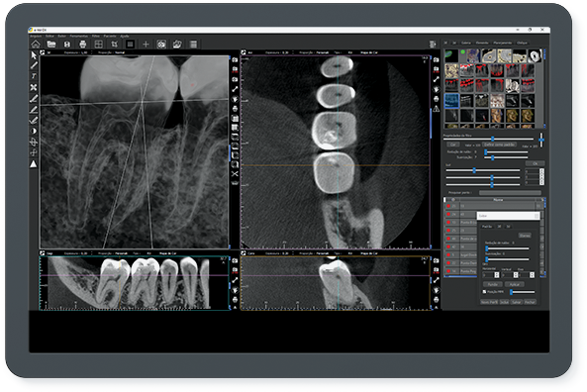
Task: Click the four-pane layout grid icon
Action: [x=98, y=45]
